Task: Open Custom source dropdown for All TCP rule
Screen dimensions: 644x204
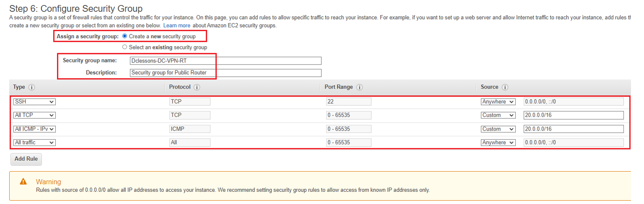Action: click(x=498, y=115)
